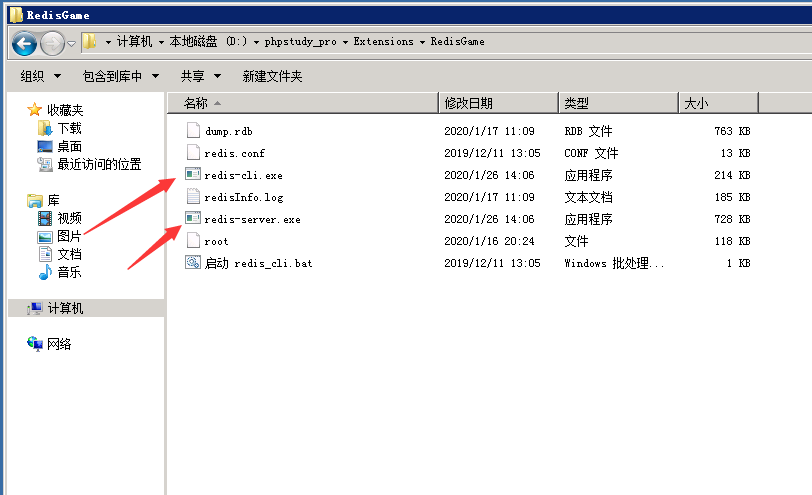Click the 网络 network icon

coord(35,344)
